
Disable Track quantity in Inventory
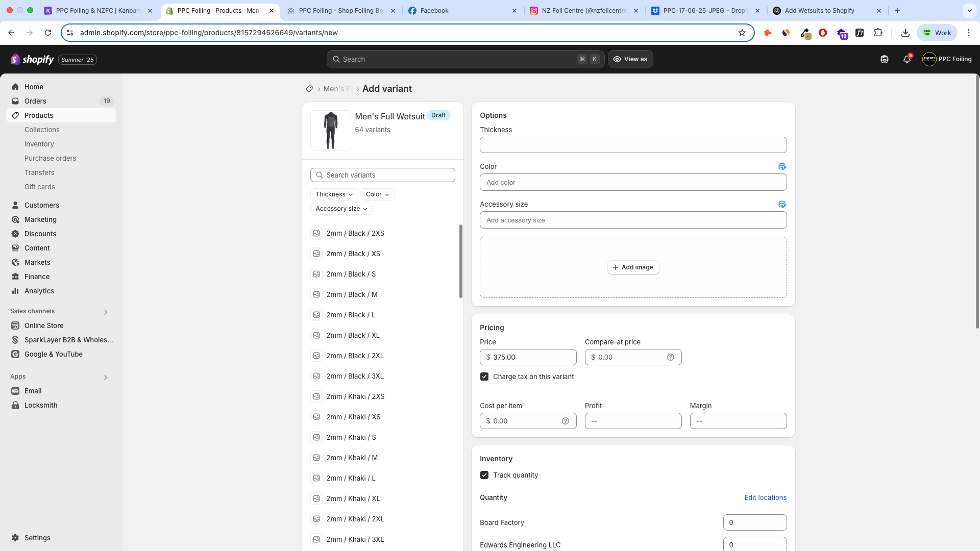(484, 475)
